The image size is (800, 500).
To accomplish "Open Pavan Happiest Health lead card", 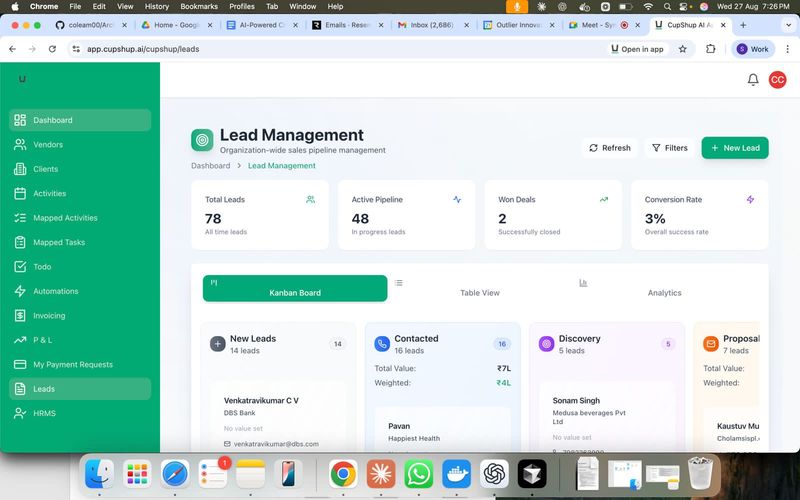I will [x=442, y=429].
